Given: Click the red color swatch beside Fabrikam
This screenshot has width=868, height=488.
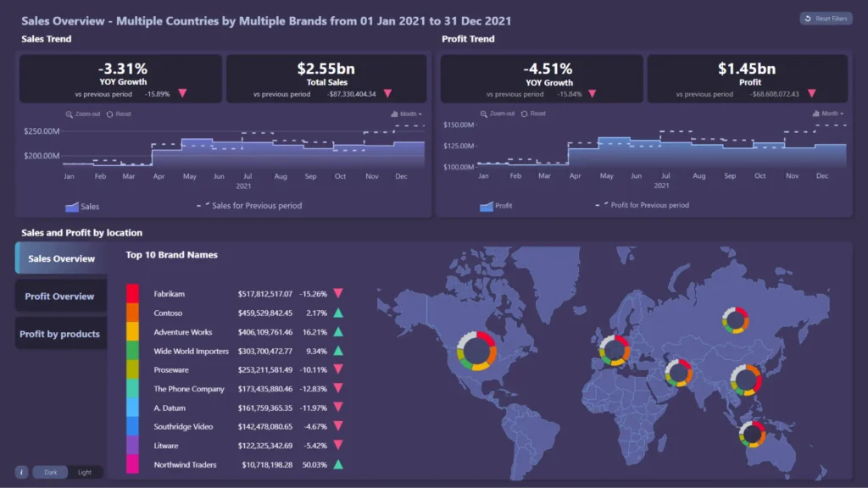Looking at the screenshot, I should (x=132, y=295).
